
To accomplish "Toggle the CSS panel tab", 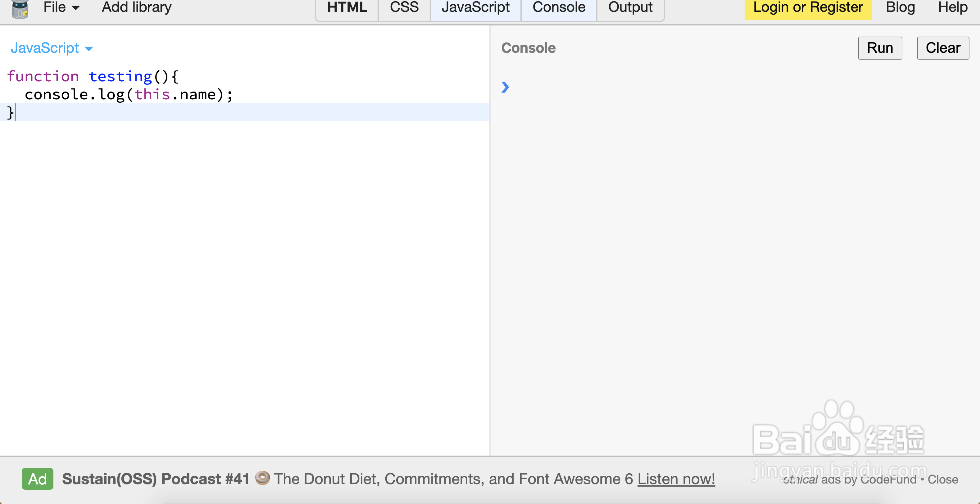I will (404, 7).
